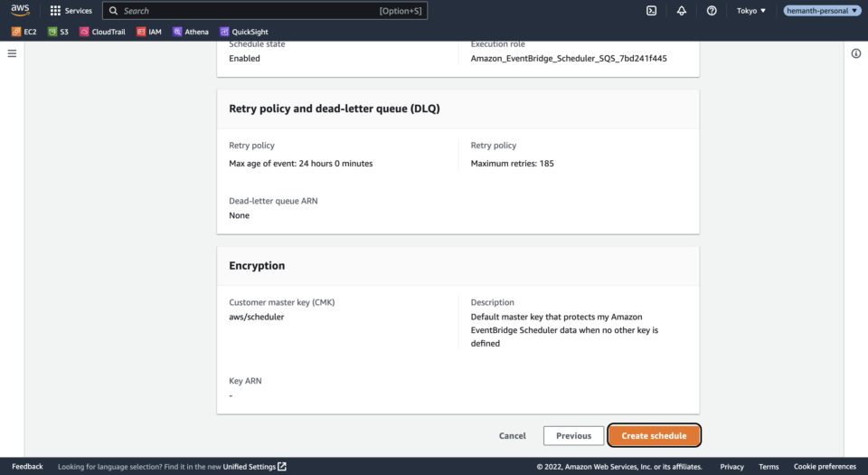The image size is (868, 475).
Task: Select the 'Key ARN' label
Action: tap(245, 381)
